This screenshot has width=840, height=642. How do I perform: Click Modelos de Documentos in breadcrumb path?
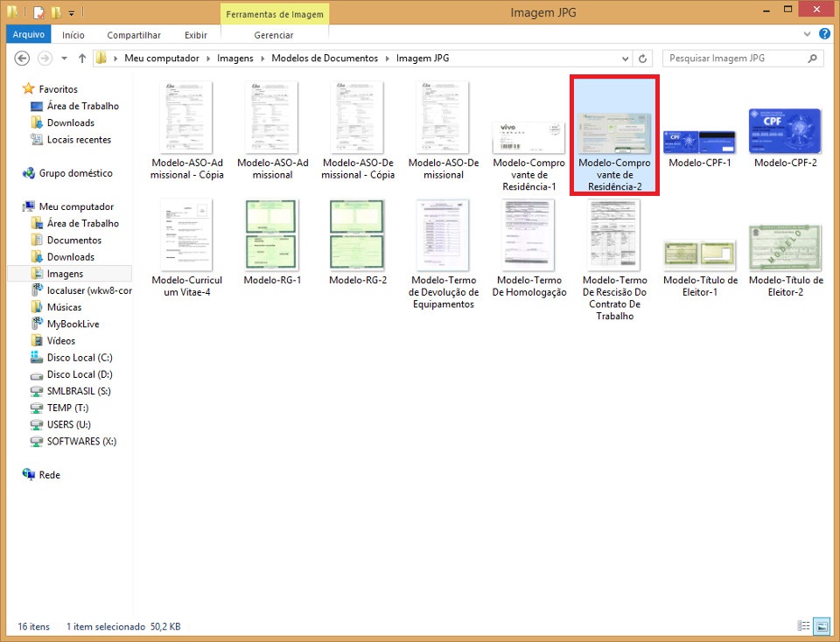(x=325, y=59)
